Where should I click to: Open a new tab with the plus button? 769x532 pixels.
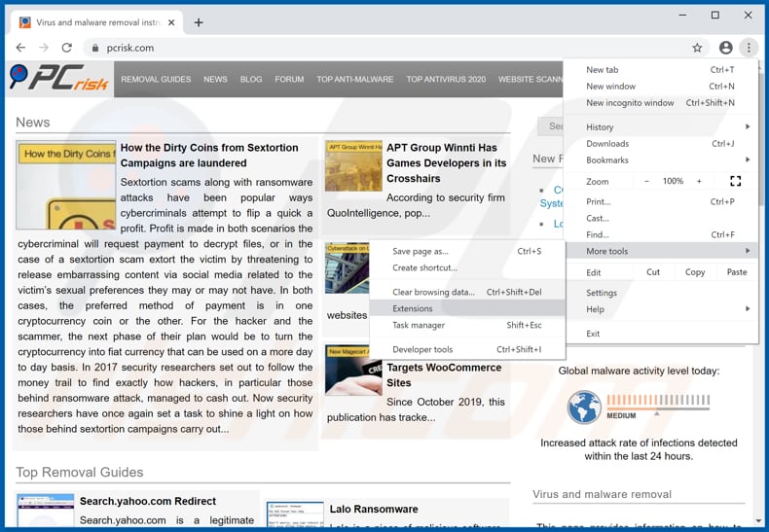click(x=199, y=22)
